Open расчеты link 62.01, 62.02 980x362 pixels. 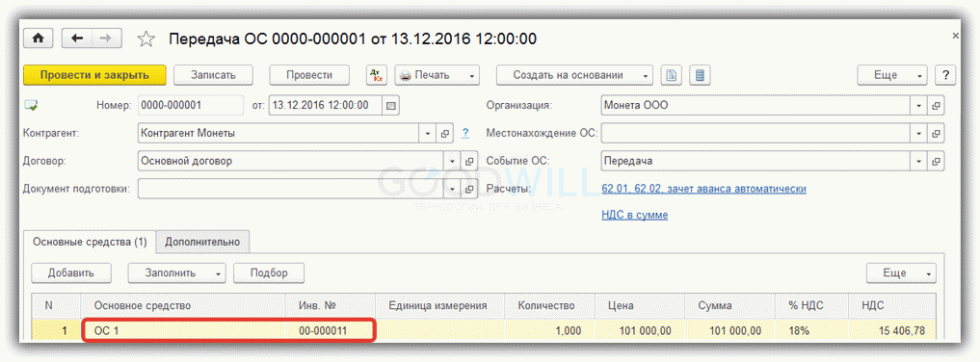coord(703,189)
